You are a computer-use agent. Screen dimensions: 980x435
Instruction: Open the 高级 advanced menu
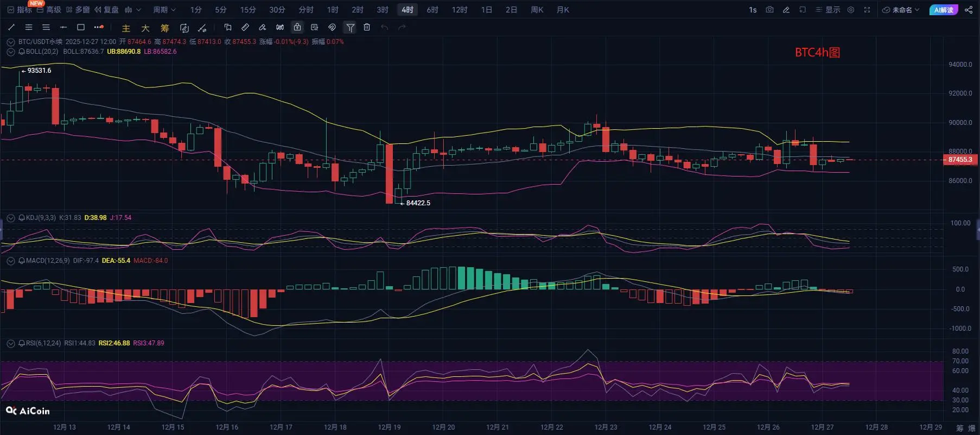coord(49,10)
